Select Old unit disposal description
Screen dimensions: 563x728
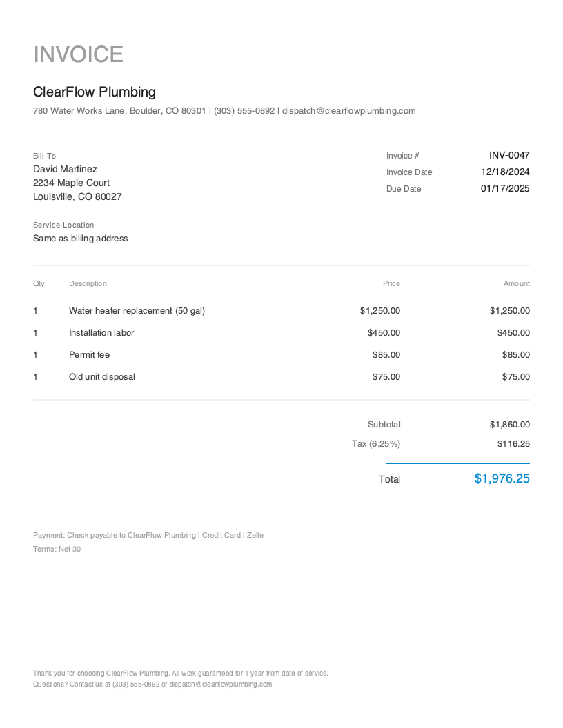click(x=102, y=377)
